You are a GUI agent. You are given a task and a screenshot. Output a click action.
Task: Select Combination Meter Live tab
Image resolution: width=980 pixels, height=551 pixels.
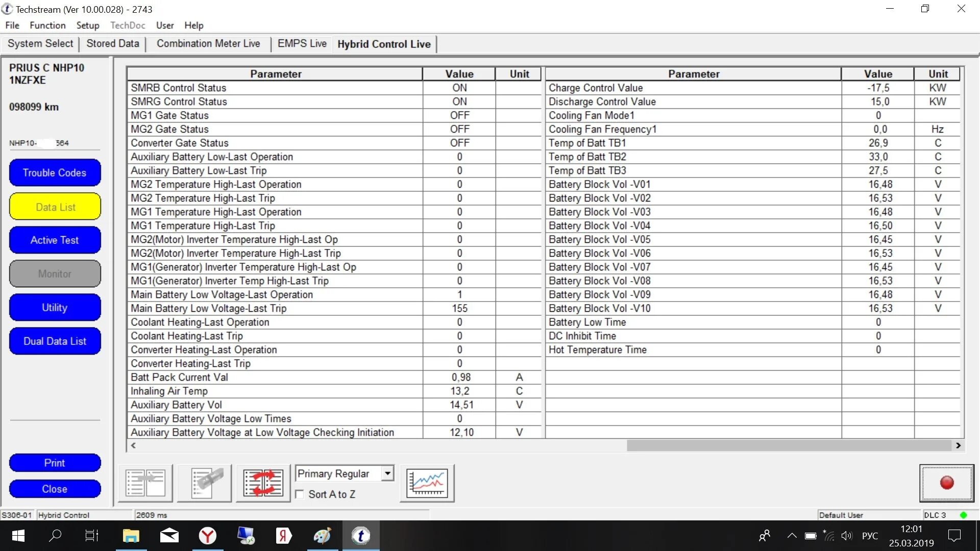click(208, 44)
